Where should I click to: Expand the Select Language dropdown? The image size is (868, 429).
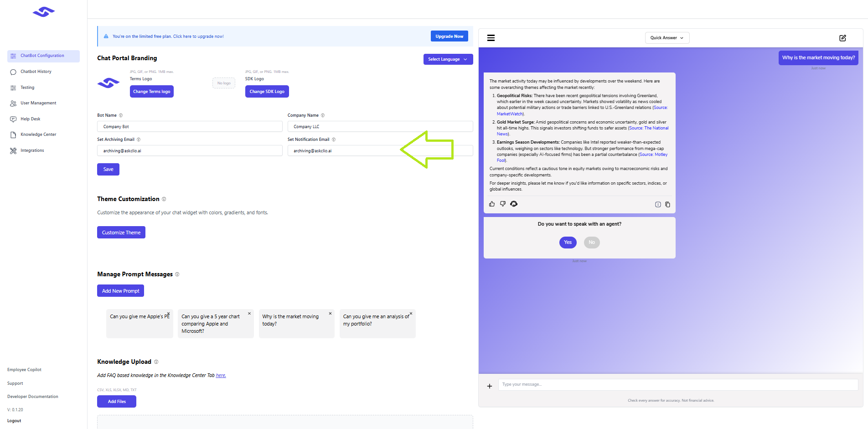click(448, 59)
